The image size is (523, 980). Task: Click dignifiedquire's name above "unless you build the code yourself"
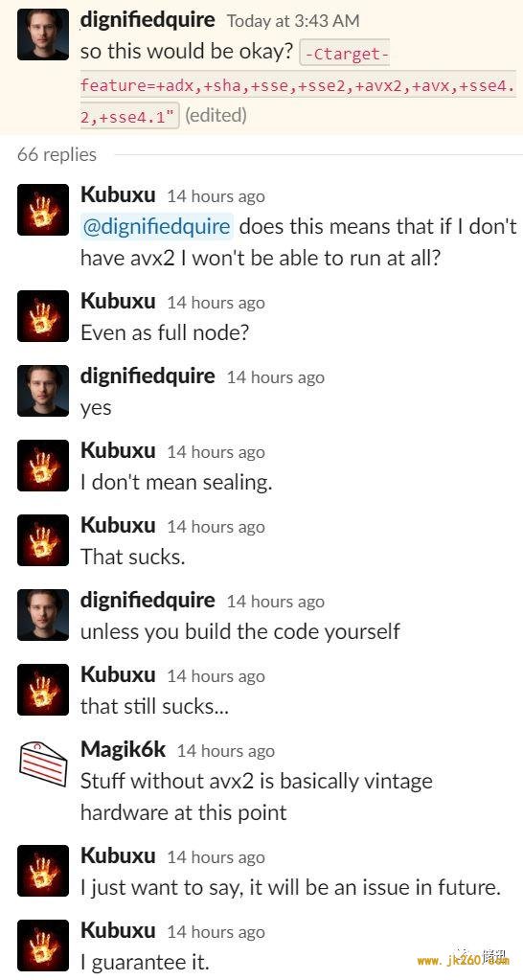[148, 601]
